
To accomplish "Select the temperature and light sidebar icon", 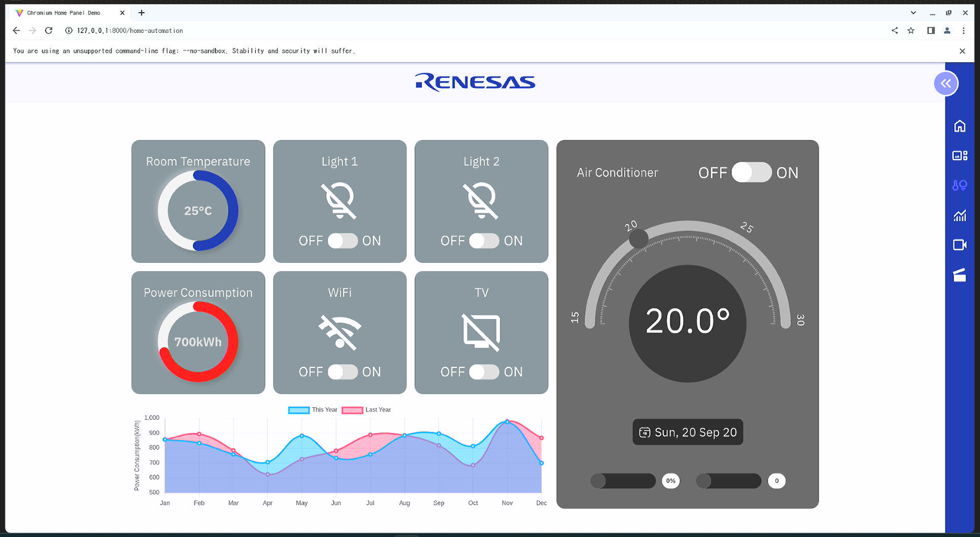I will tap(959, 185).
